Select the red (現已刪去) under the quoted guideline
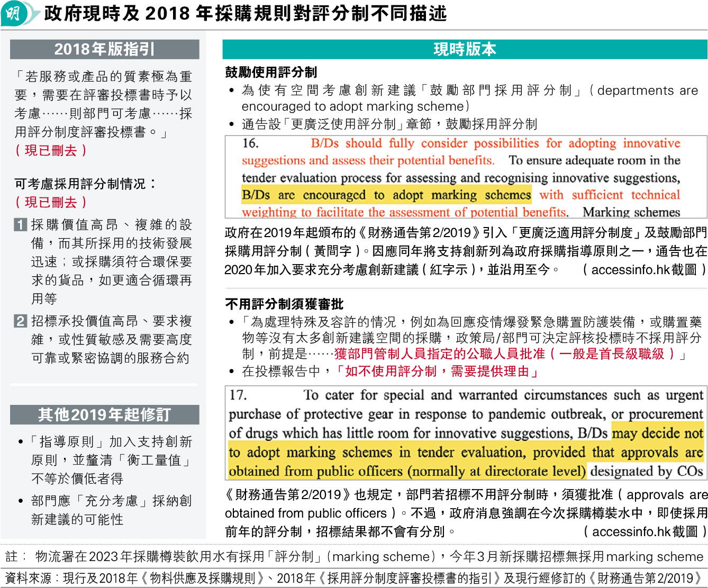Screen dimensions: 708x588 (51, 150)
